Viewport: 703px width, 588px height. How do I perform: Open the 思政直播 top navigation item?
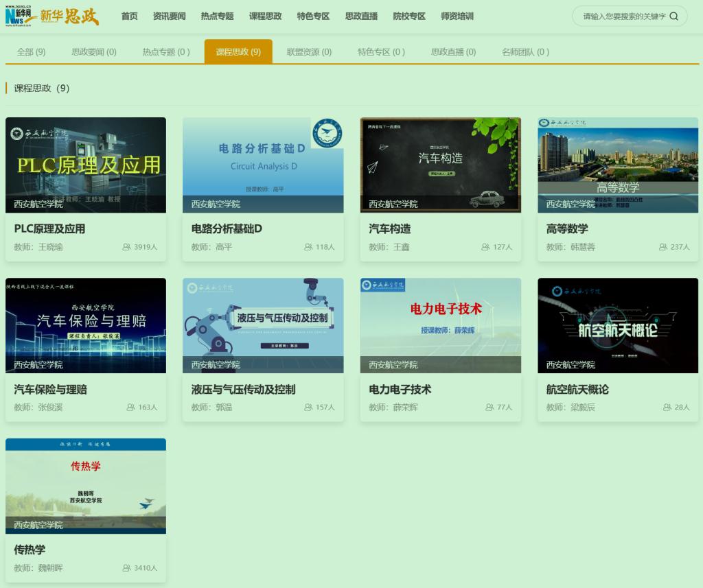361,16
